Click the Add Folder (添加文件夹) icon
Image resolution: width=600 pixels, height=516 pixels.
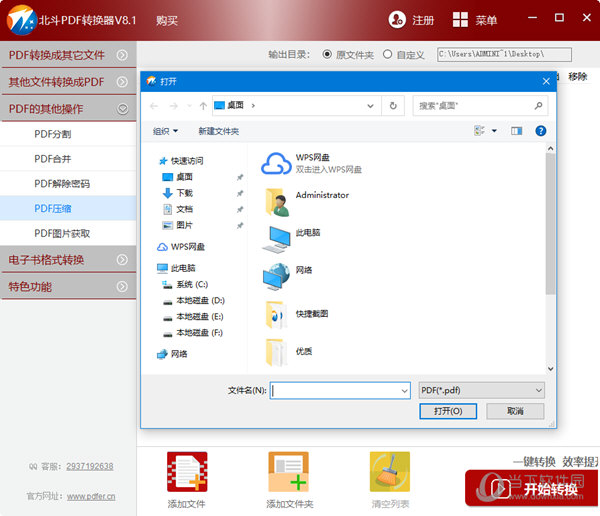288,472
